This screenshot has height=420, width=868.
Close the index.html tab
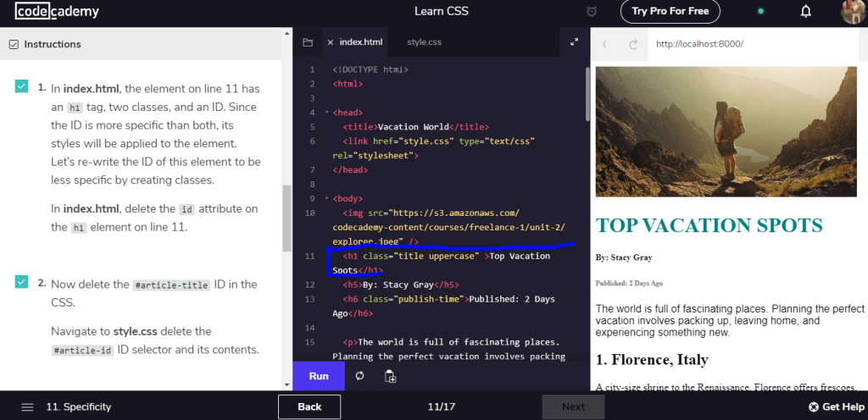pyautogui.click(x=330, y=42)
